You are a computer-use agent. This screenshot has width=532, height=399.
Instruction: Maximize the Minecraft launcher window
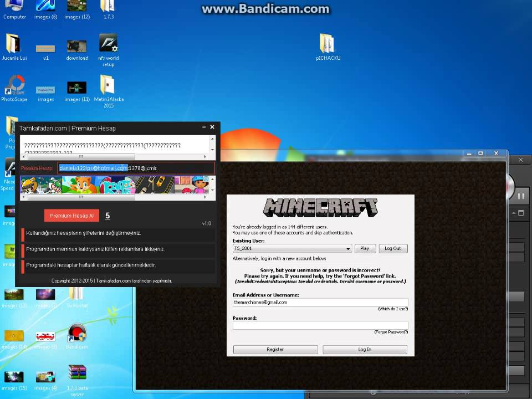(480, 154)
